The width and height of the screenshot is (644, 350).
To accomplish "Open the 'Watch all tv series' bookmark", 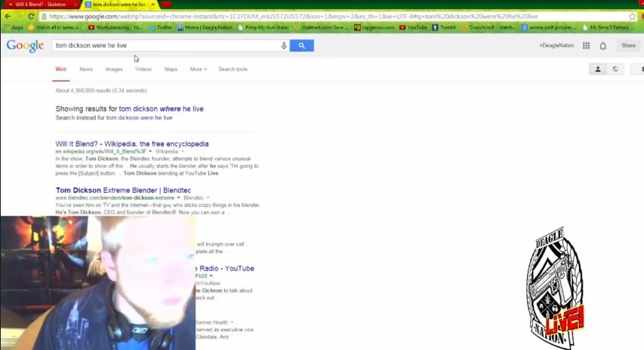I will [55, 27].
